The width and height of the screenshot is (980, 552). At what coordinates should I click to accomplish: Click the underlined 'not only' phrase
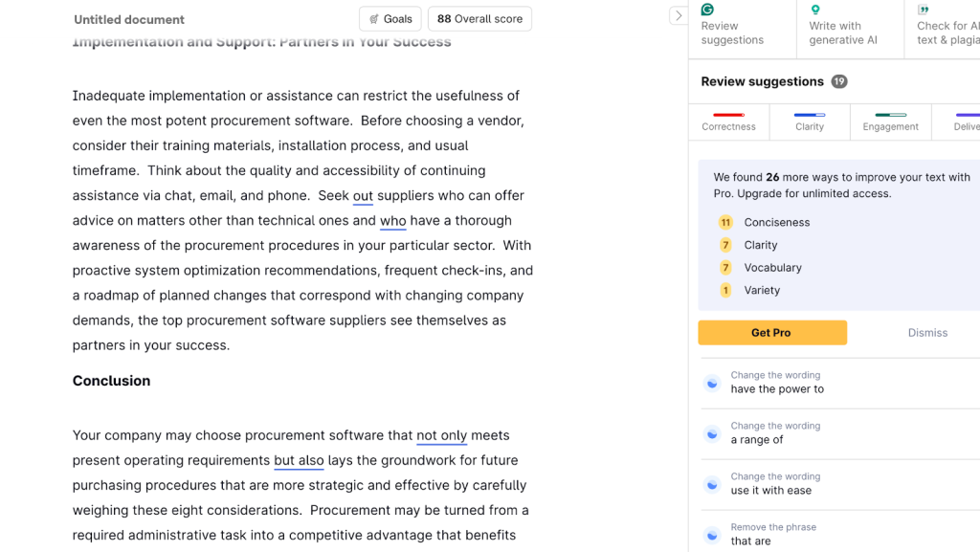[441, 435]
